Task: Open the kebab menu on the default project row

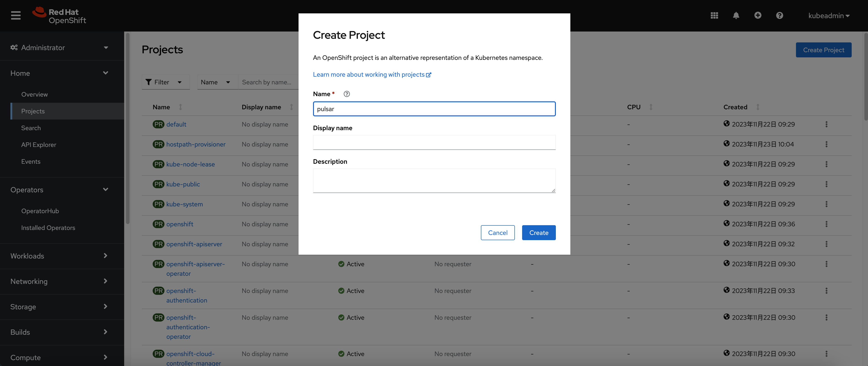Action: (827, 124)
